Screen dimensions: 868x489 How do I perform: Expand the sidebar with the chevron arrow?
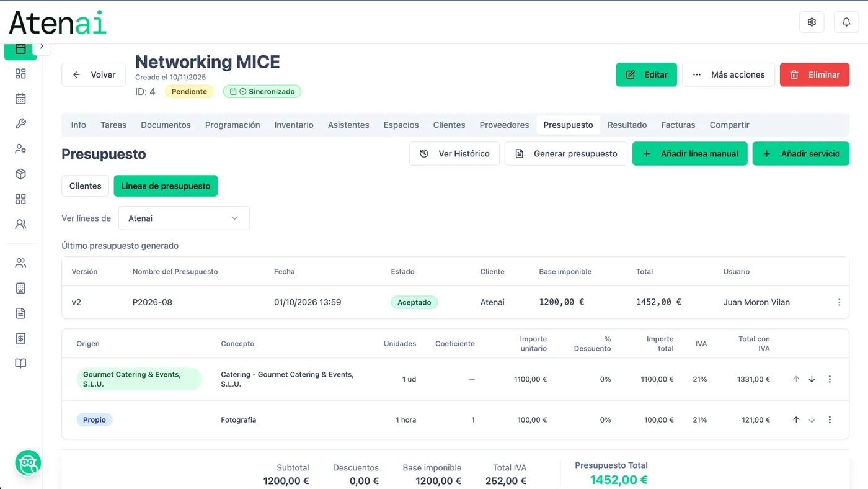click(42, 47)
